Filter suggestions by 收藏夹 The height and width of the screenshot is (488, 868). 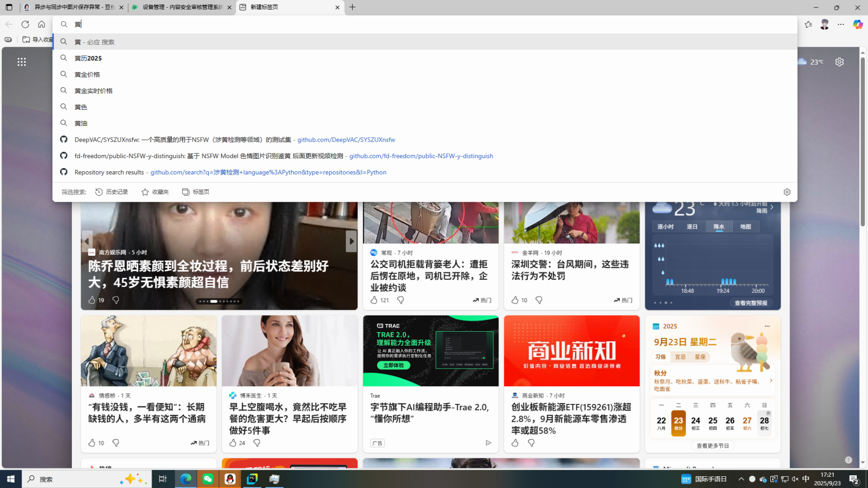pyautogui.click(x=155, y=192)
